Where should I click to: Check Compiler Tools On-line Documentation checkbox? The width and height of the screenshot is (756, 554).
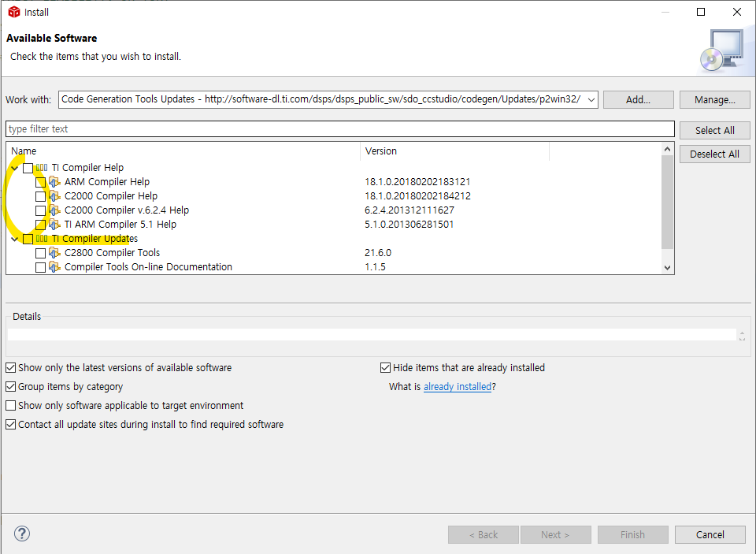[x=40, y=267]
